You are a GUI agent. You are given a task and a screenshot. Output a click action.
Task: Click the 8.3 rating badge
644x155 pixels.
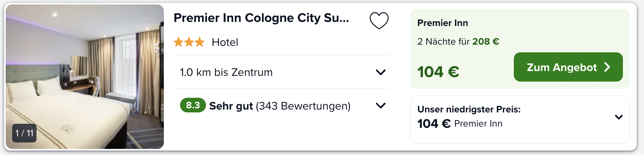pos(193,105)
